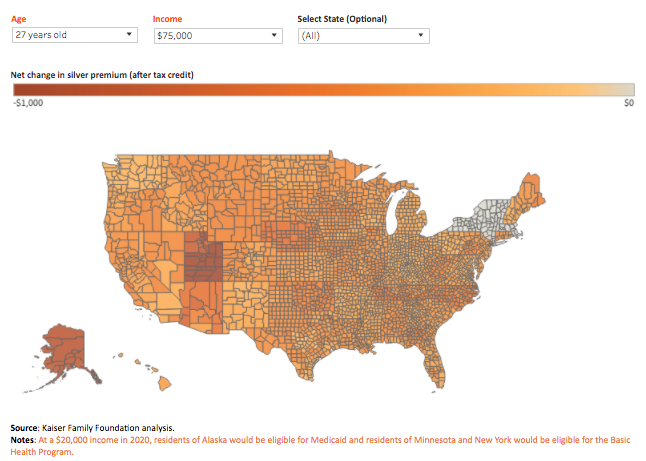Click the orange Income filter label
The image size is (646, 461).
coord(168,18)
